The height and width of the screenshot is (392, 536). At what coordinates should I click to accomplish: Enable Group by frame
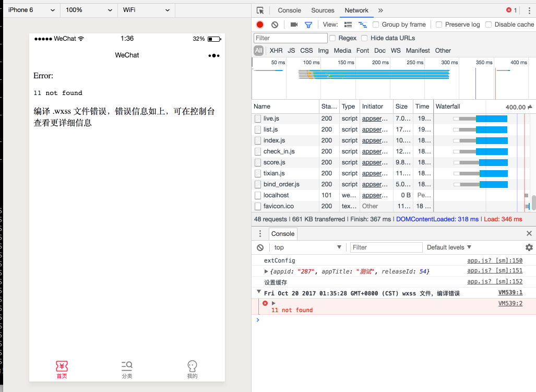pyautogui.click(x=376, y=25)
